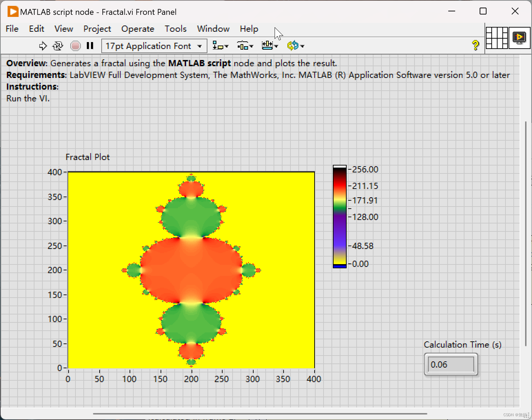
Task: Click the Overview description text
Action: [172, 63]
